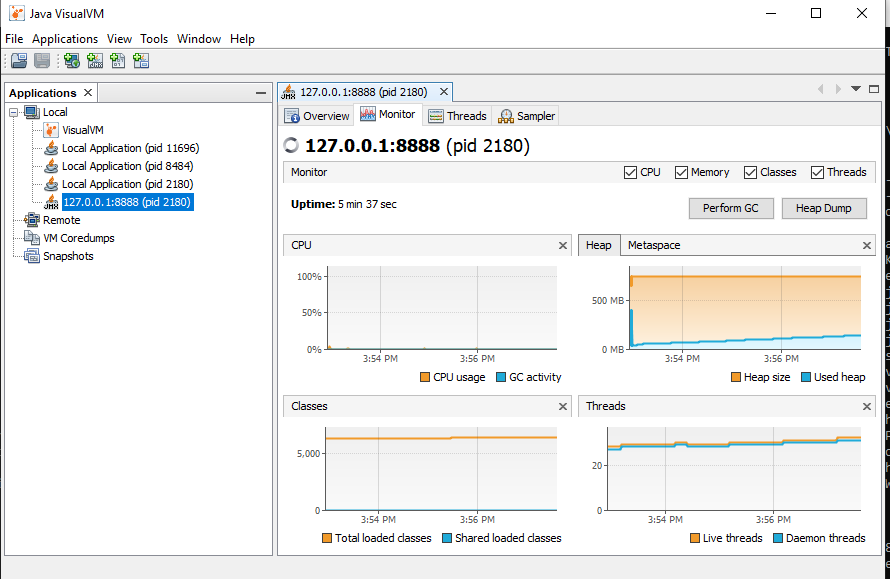Open the Window menu

click(199, 39)
